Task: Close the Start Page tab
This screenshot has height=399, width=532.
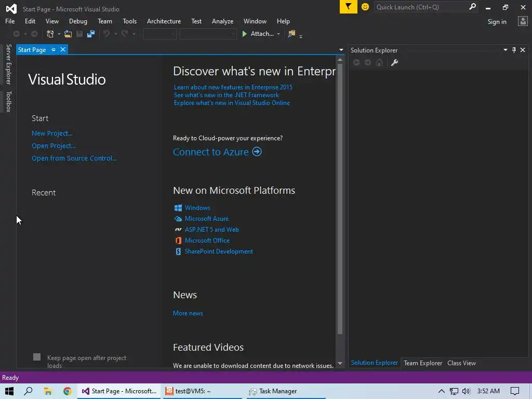Action: 63,49
